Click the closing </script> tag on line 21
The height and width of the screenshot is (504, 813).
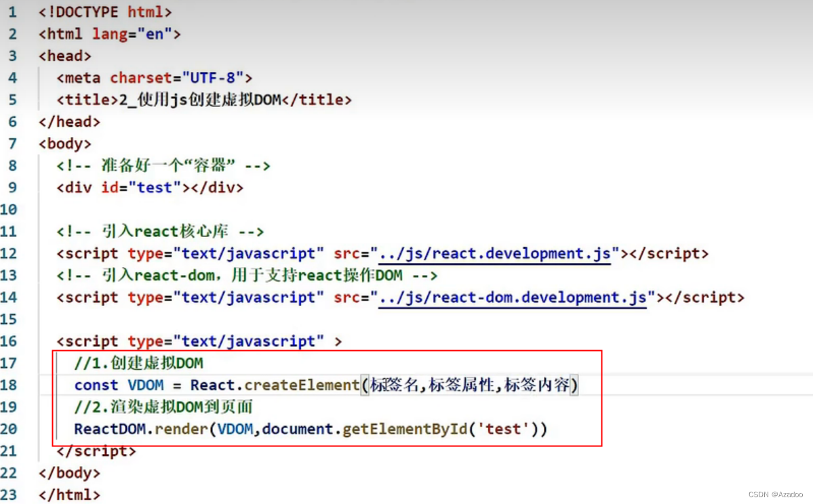click(96, 451)
